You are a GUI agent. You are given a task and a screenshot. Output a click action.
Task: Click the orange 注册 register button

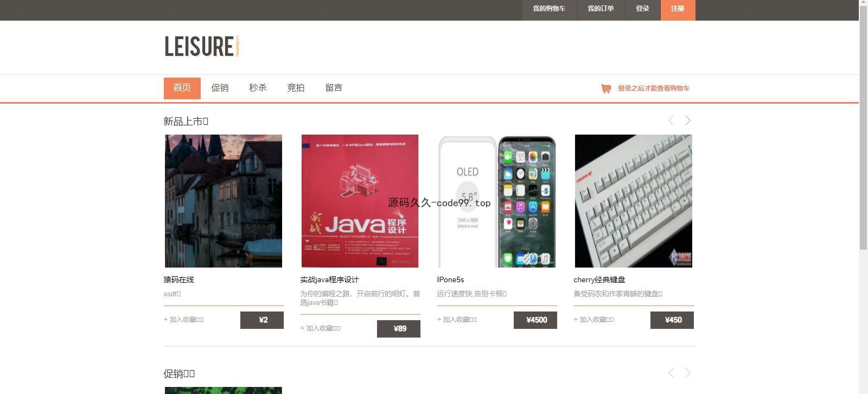coord(678,10)
